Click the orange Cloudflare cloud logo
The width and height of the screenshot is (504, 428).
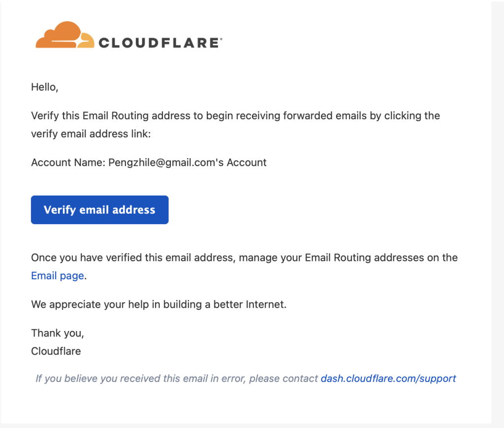click(x=64, y=35)
